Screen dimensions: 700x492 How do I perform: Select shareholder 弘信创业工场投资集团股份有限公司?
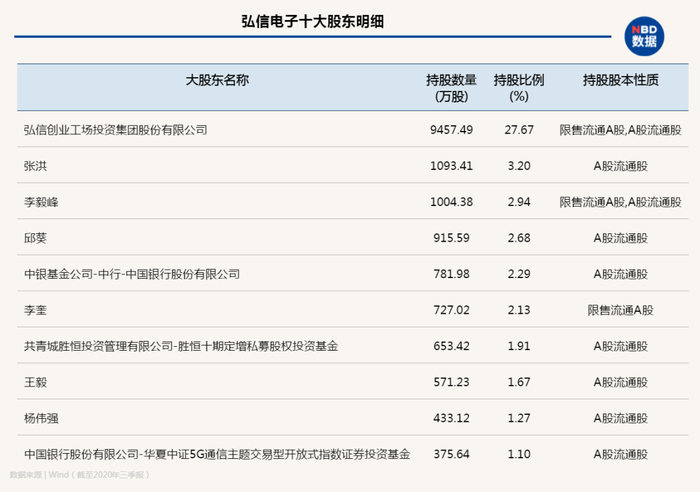pos(116,130)
